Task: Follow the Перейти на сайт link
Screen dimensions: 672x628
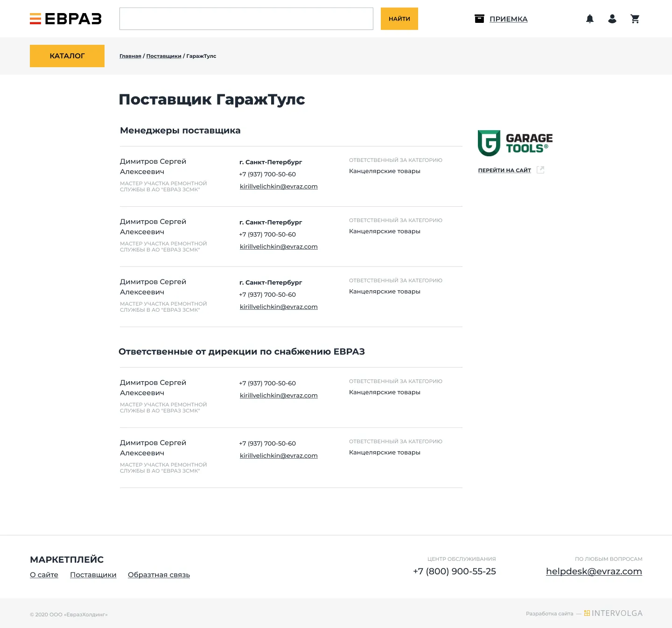Action: coord(504,170)
